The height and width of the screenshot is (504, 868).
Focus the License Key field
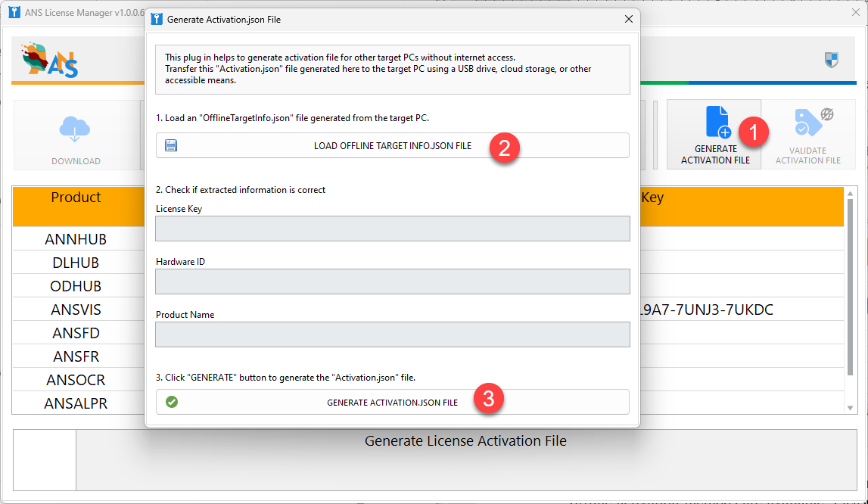[x=392, y=229]
